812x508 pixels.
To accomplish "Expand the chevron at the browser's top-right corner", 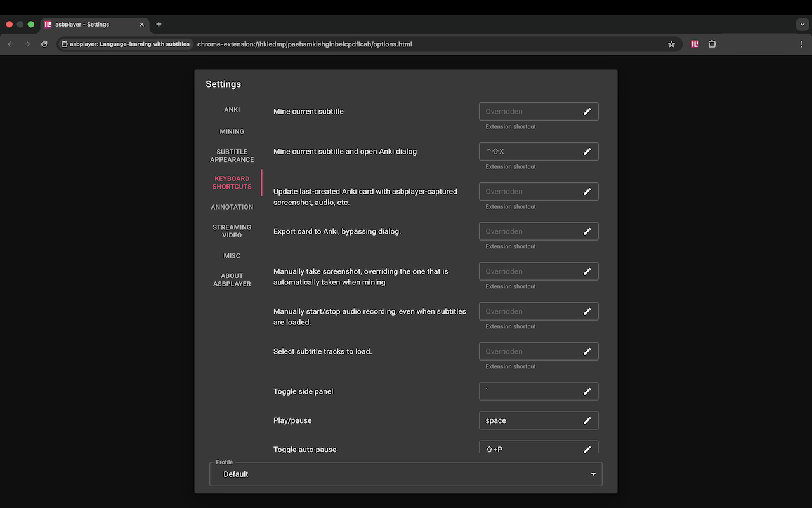I will [x=801, y=24].
